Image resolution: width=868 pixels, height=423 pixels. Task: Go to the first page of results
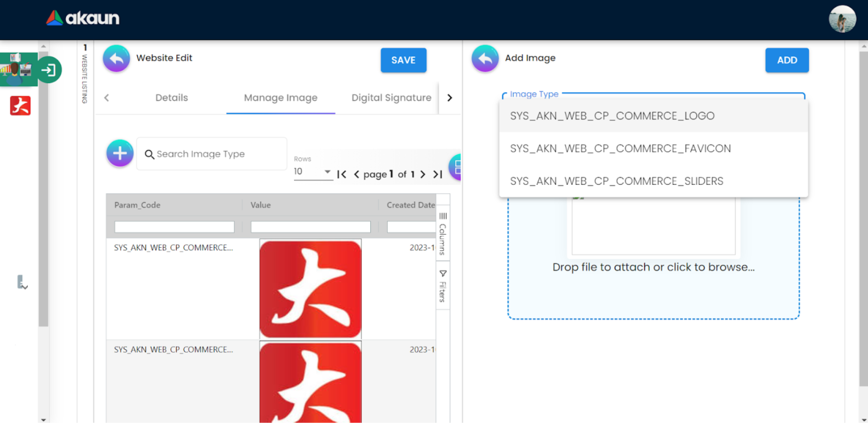pyautogui.click(x=341, y=174)
